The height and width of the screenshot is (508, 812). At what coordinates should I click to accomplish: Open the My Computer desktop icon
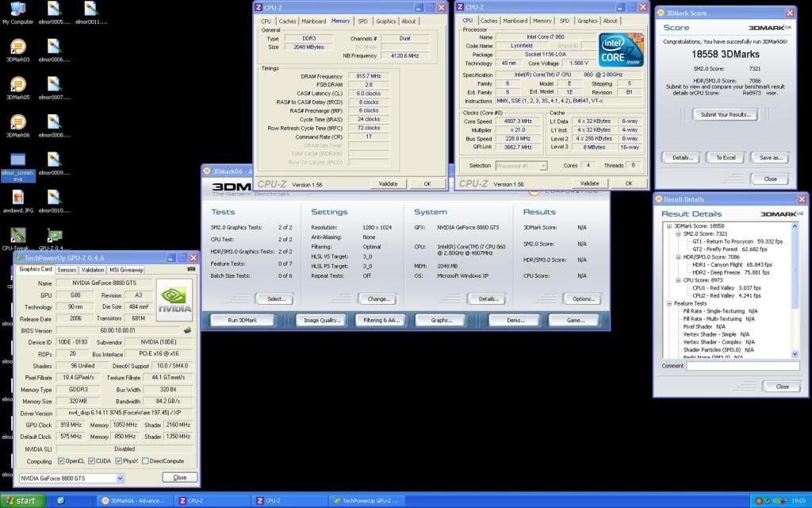(17, 10)
